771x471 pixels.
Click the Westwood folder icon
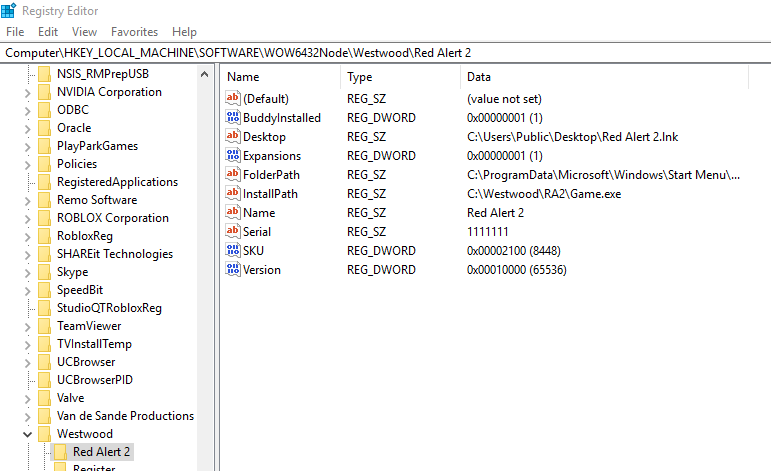[x=44, y=434]
